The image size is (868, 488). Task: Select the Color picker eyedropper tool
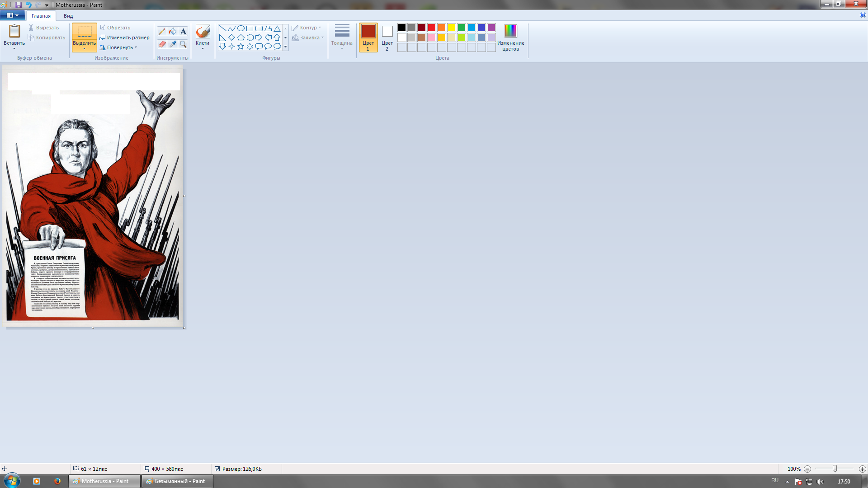pyautogui.click(x=173, y=44)
